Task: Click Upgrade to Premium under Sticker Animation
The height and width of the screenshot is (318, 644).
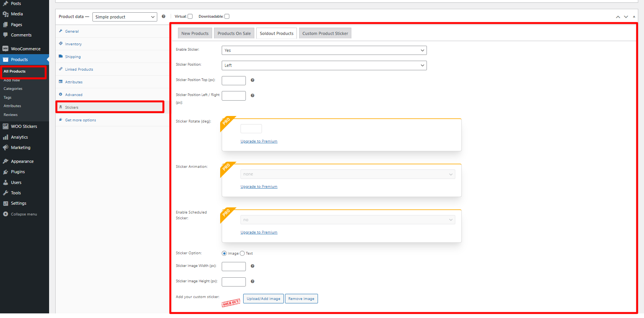Action: coord(259,187)
